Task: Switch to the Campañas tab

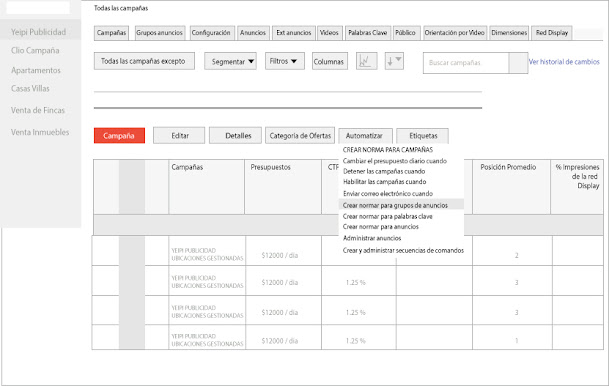Action: (111, 33)
